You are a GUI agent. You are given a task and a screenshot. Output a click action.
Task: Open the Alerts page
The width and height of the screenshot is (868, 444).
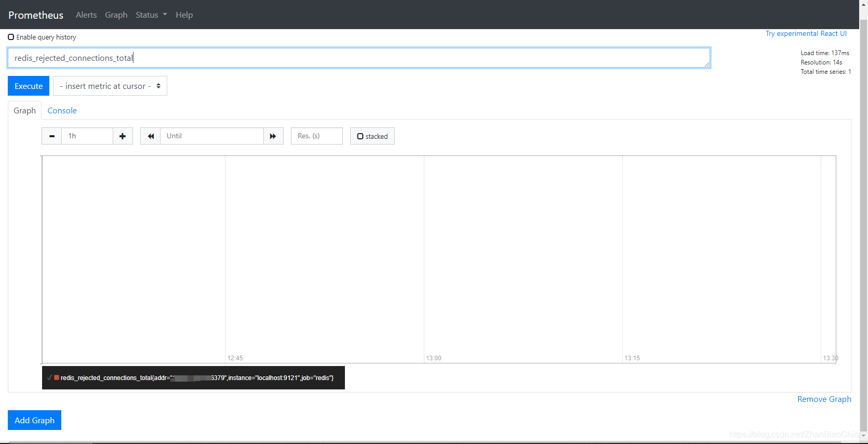86,15
